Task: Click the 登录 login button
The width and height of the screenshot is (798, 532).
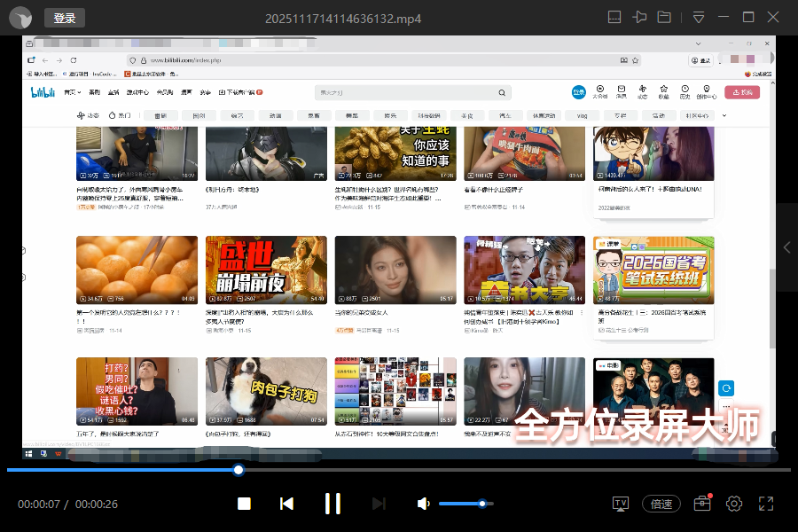Action: click(x=64, y=18)
